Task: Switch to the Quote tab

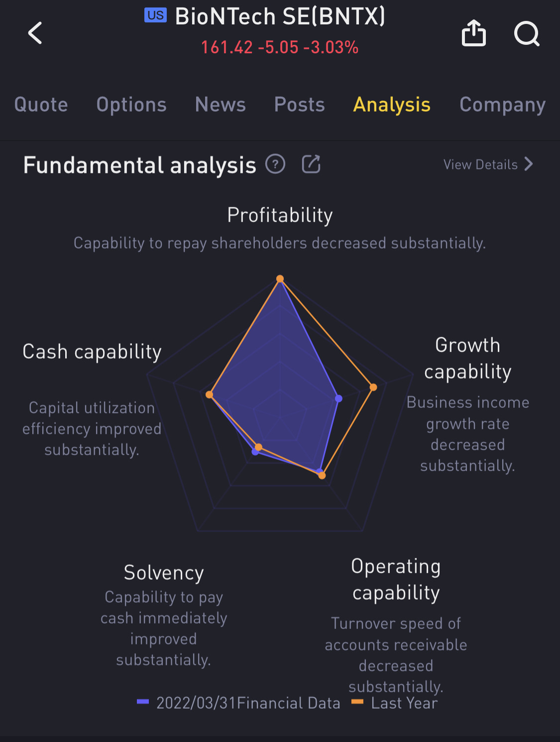Action: pos(41,105)
